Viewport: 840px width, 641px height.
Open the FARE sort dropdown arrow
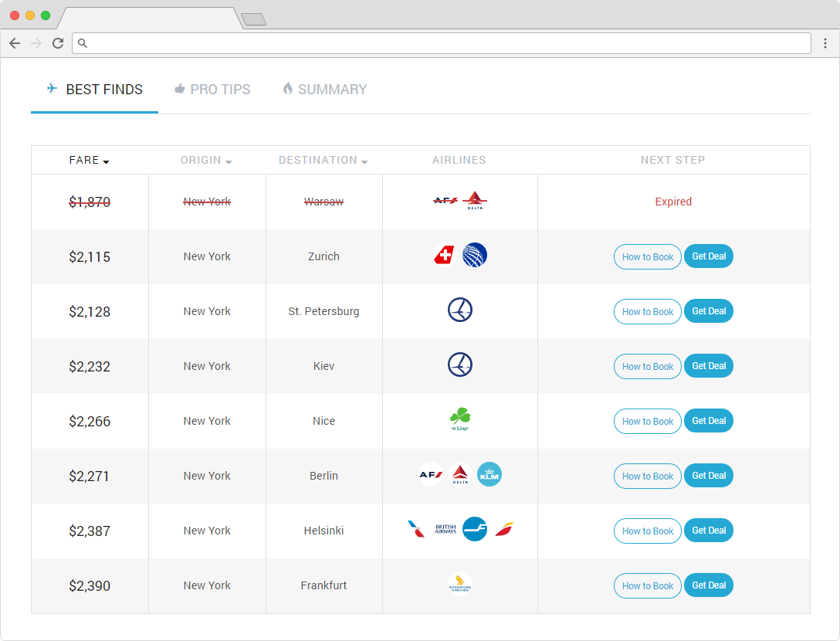click(107, 161)
